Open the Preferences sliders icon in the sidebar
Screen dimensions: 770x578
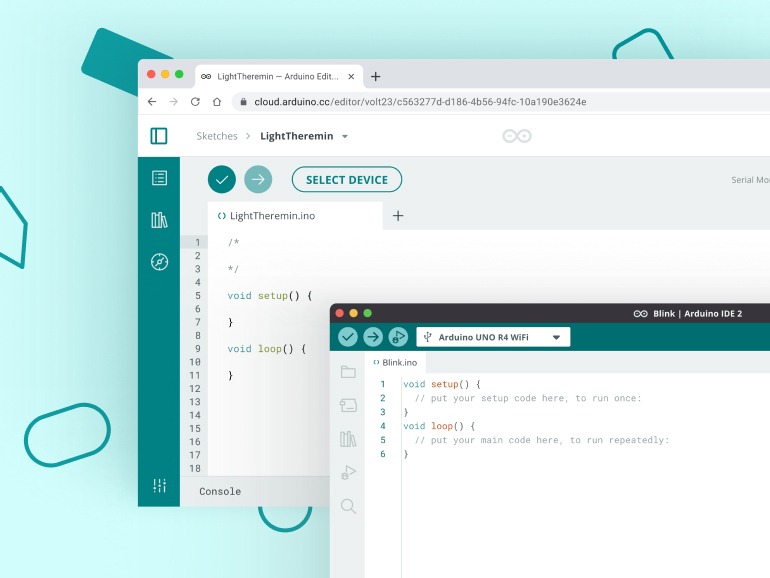click(x=159, y=486)
